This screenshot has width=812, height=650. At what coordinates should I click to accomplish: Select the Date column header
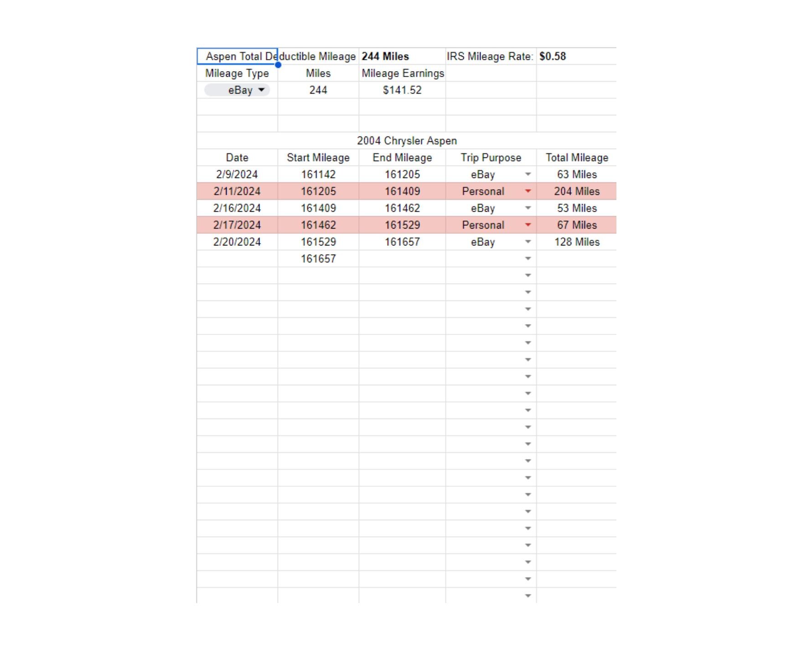click(237, 157)
